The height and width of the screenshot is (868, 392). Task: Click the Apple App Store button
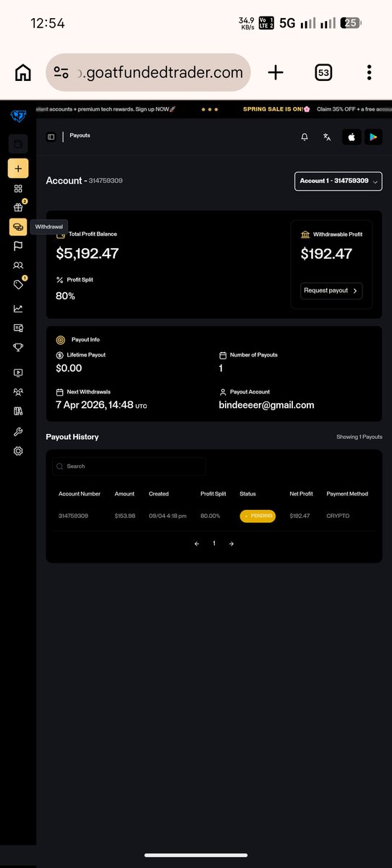click(351, 137)
